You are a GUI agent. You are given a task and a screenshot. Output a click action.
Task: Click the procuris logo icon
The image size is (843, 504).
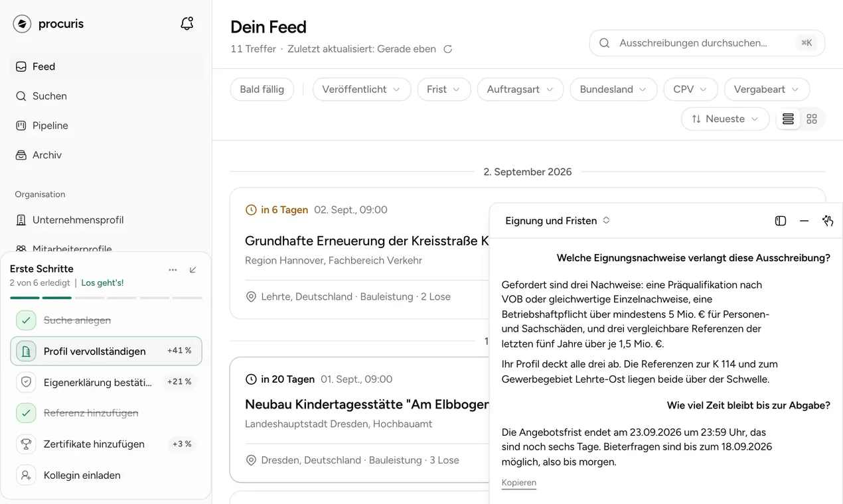tap(22, 24)
